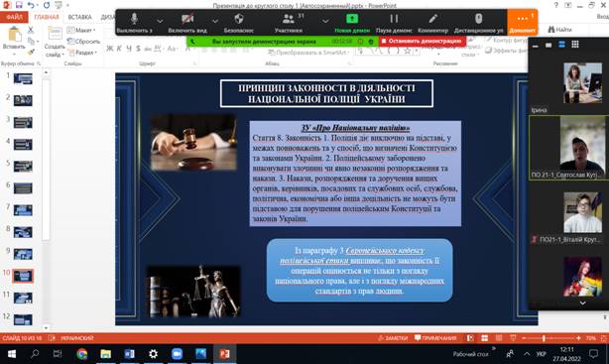Open Participants panel in Zoom
Viewport: 609px width, 364px height.
(289, 23)
